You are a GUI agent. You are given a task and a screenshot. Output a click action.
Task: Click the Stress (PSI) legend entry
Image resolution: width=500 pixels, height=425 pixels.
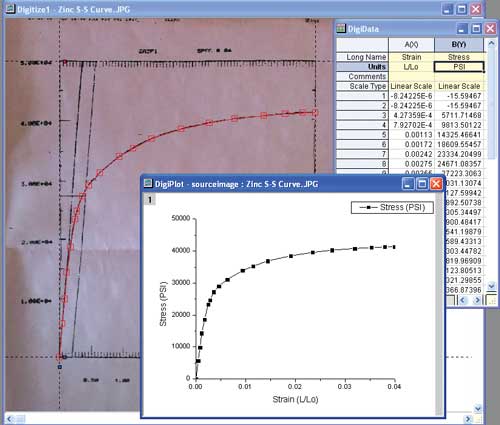point(392,207)
